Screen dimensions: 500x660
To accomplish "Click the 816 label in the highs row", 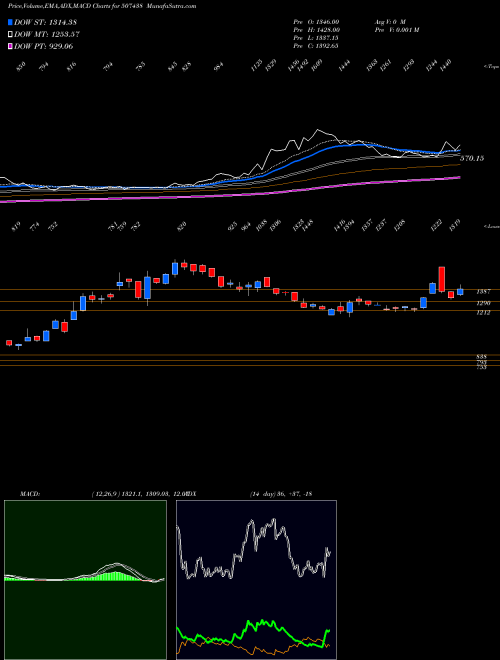I will pos(72,66).
